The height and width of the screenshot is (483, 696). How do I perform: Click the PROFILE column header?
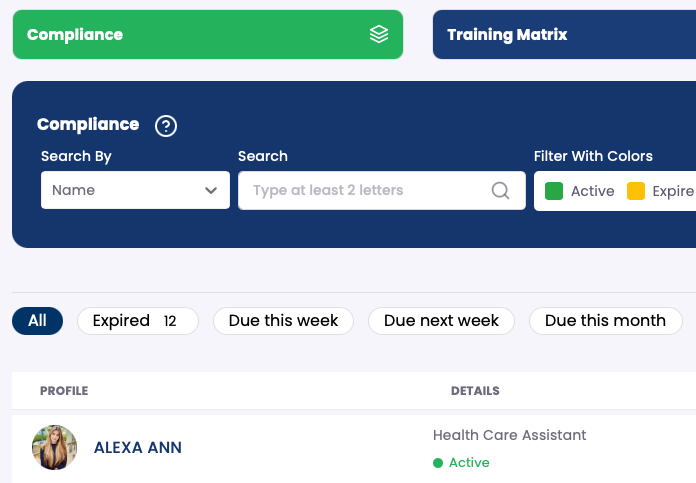64,391
